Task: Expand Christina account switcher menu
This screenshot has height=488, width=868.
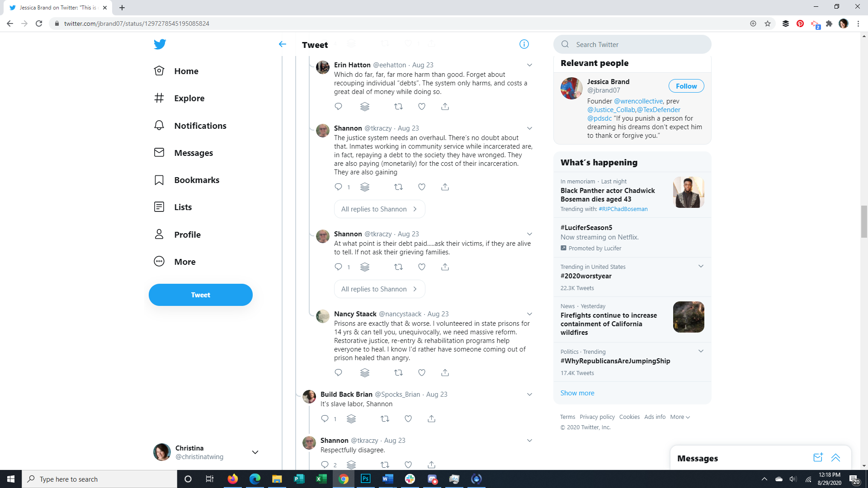Action: 255,452
